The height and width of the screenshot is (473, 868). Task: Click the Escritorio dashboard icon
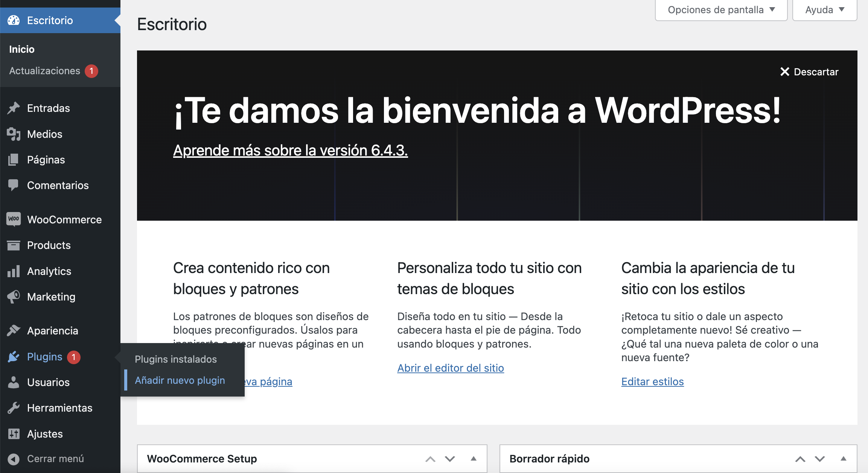pyautogui.click(x=14, y=20)
